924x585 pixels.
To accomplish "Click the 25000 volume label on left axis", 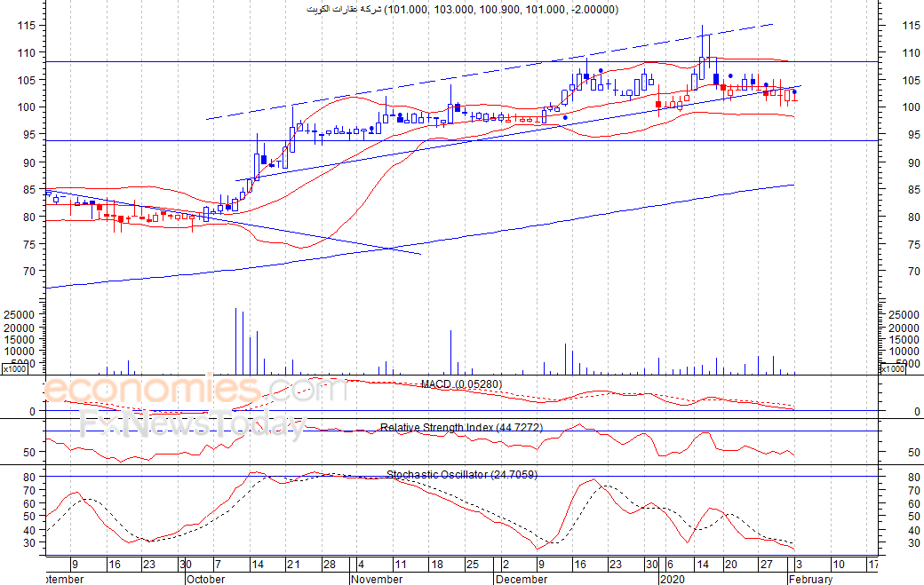I will (x=20, y=315).
